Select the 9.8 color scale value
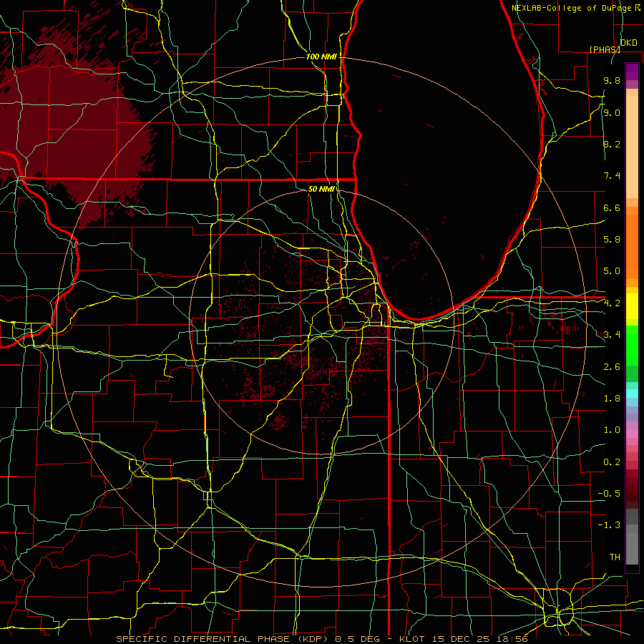644x644 pixels. coord(612,80)
